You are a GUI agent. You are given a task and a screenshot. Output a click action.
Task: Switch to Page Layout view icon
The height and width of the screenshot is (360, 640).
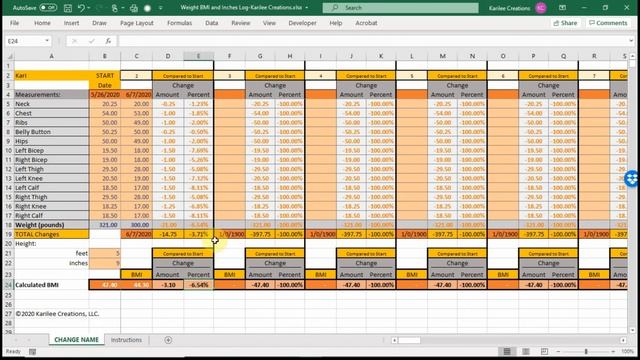coord(526,351)
